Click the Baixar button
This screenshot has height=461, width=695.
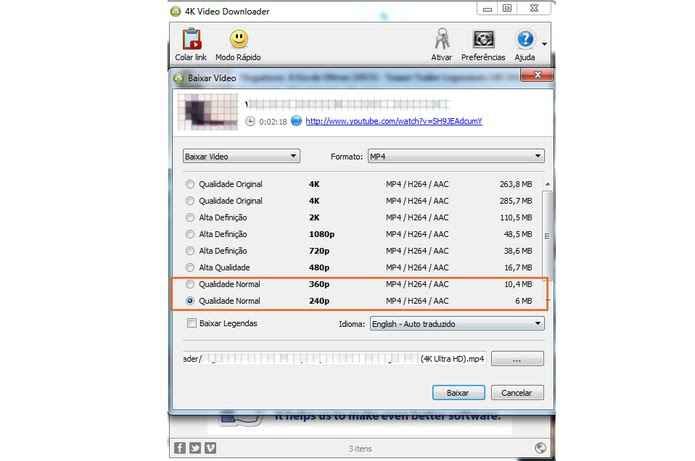458,393
